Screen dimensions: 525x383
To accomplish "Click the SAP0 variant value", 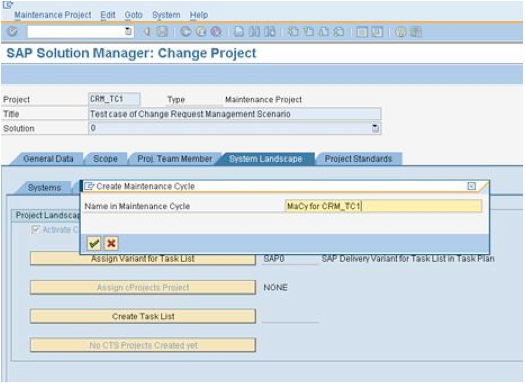I will click(x=274, y=259).
